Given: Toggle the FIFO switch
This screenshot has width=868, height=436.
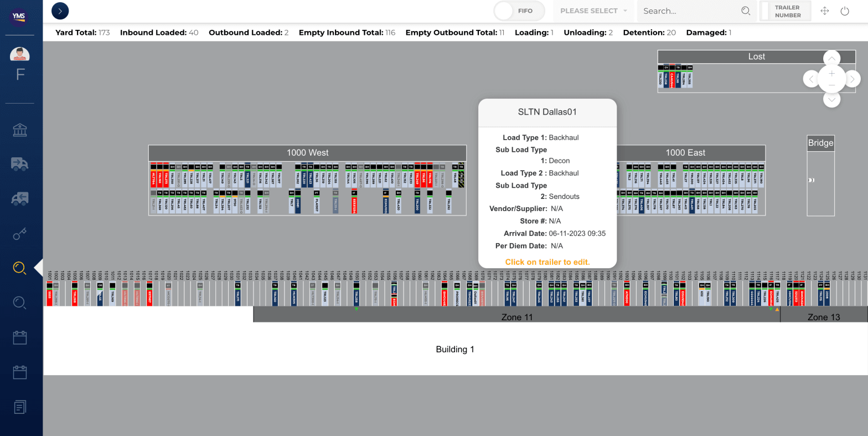Looking at the screenshot, I should [x=519, y=11].
